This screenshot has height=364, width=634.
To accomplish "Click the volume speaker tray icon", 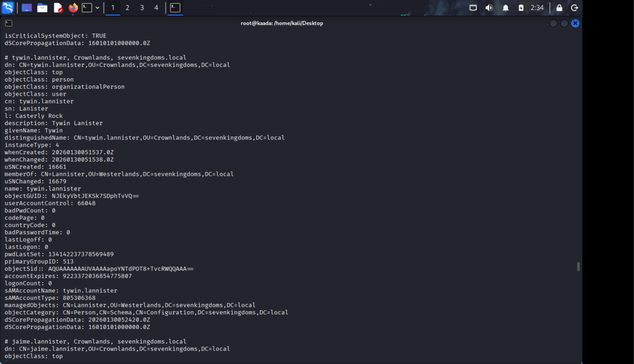I will pos(489,7).
